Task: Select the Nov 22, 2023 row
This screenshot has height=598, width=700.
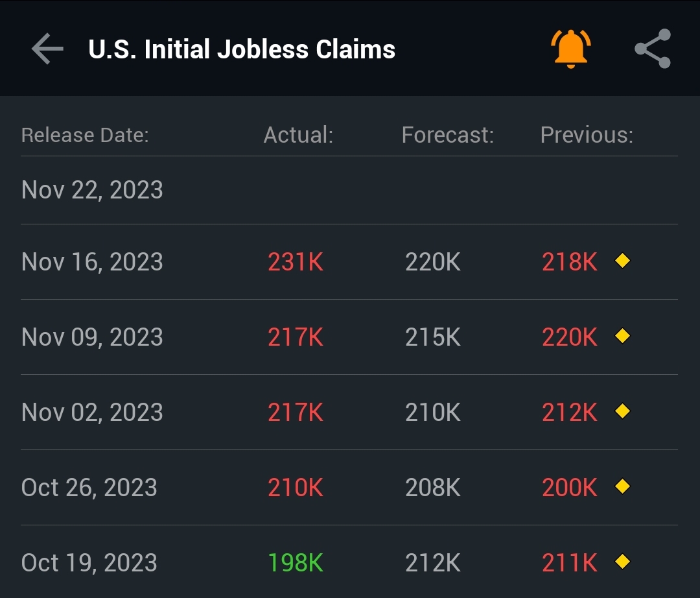Action: [x=349, y=190]
